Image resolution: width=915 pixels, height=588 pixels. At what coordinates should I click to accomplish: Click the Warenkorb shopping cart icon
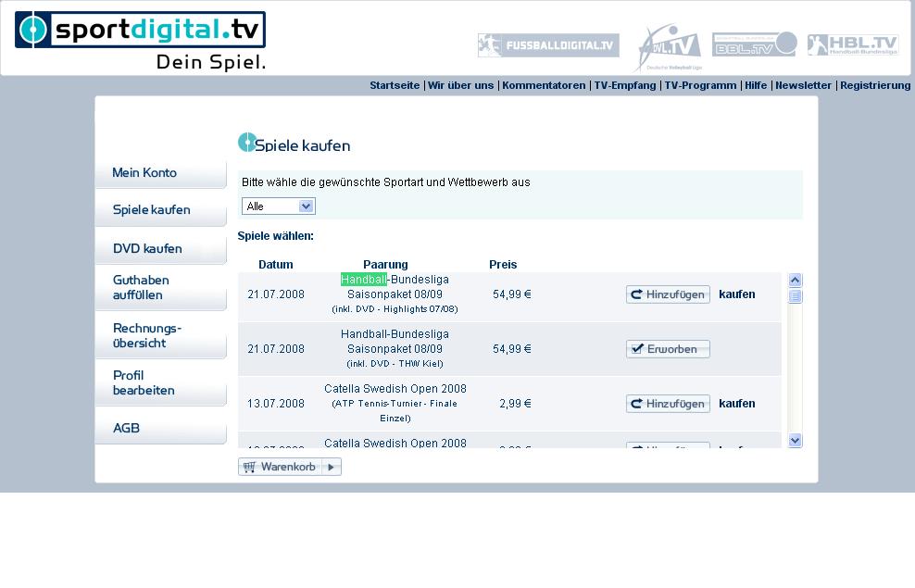[249, 468]
